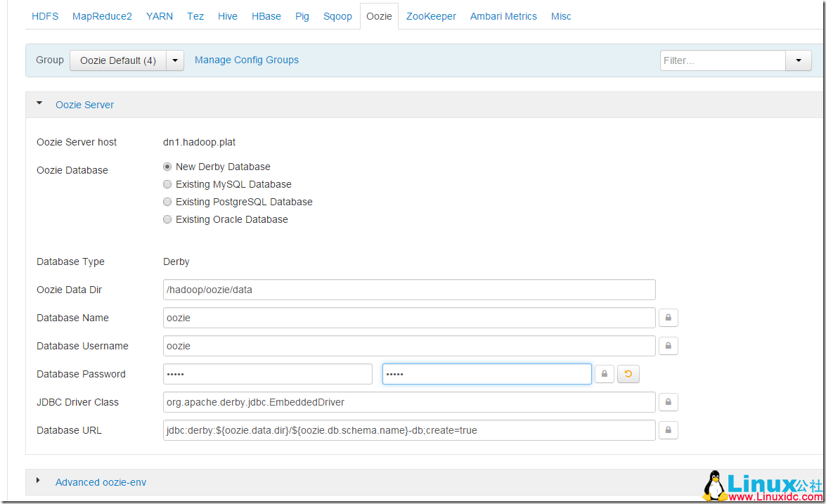Open the Ambari Metrics tab
The image size is (826, 504).
[503, 16]
